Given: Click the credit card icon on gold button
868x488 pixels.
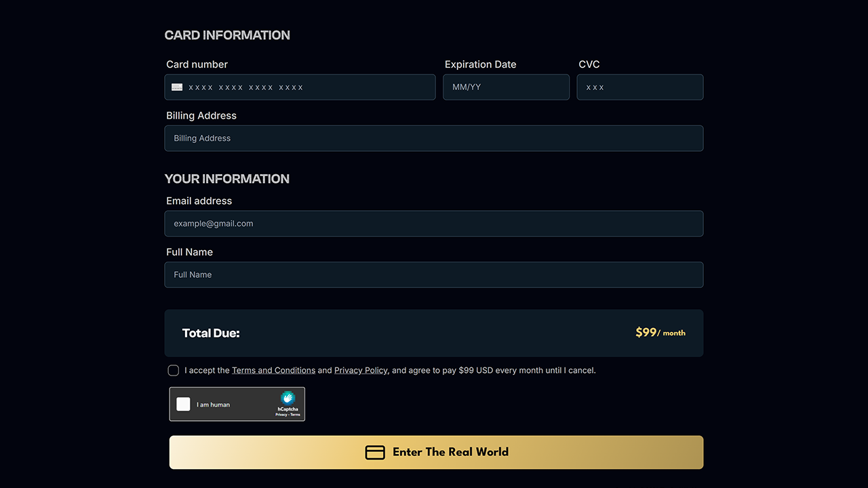Looking at the screenshot, I should (375, 453).
